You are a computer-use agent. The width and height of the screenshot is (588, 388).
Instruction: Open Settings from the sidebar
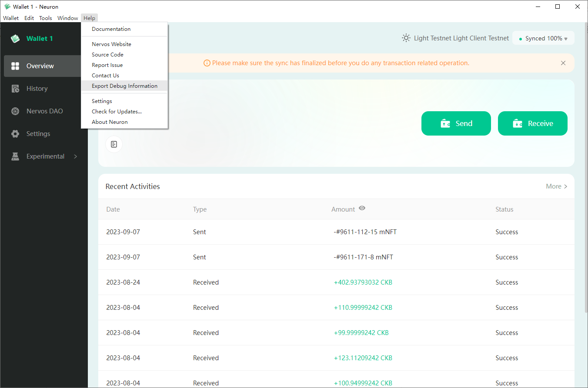38,133
